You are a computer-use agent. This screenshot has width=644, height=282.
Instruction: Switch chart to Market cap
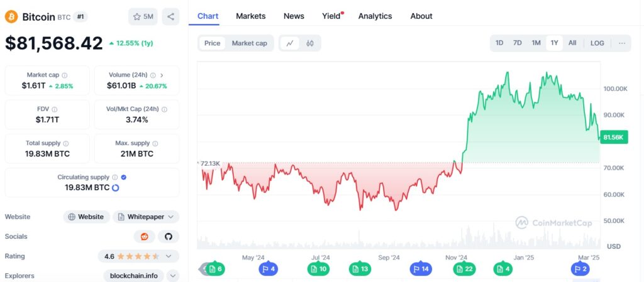tap(249, 43)
